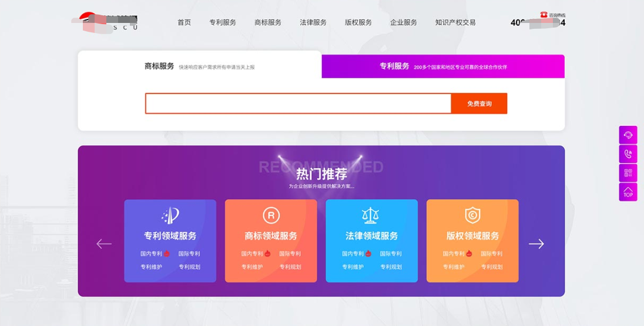
Task: Click the phone call icon in sidebar
Action: click(628, 154)
